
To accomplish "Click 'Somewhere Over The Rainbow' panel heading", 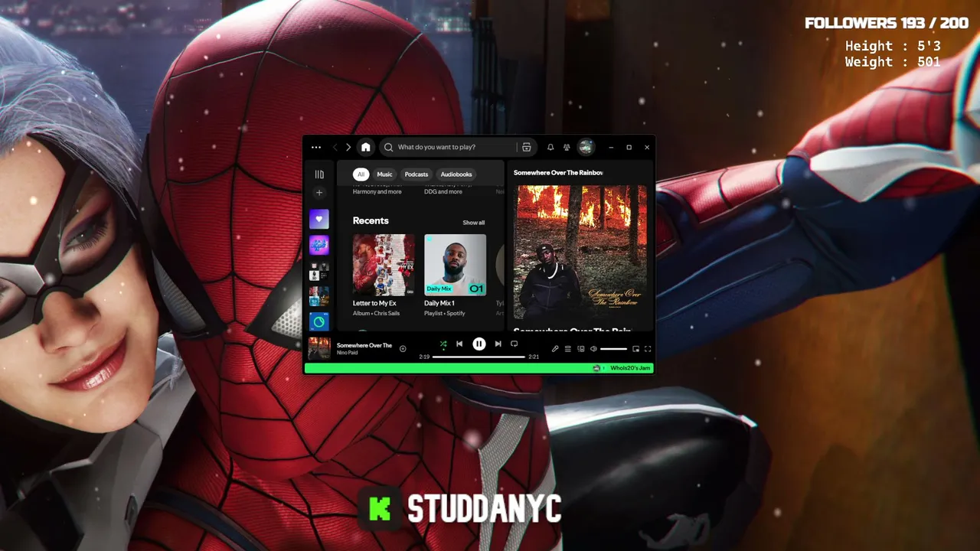I will click(558, 173).
